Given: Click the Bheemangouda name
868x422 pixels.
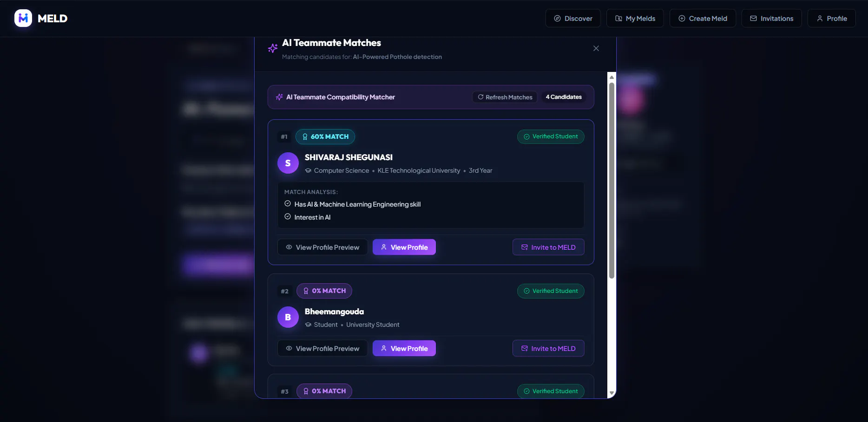Looking at the screenshot, I should point(334,312).
